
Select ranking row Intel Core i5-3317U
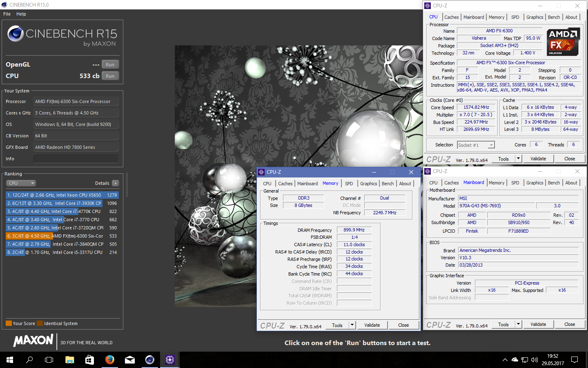point(62,252)
